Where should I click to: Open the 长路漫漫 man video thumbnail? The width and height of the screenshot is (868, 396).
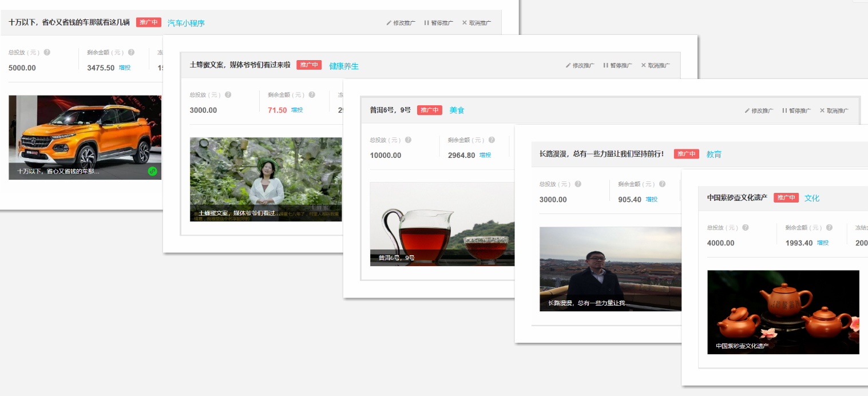pos(611,269)
